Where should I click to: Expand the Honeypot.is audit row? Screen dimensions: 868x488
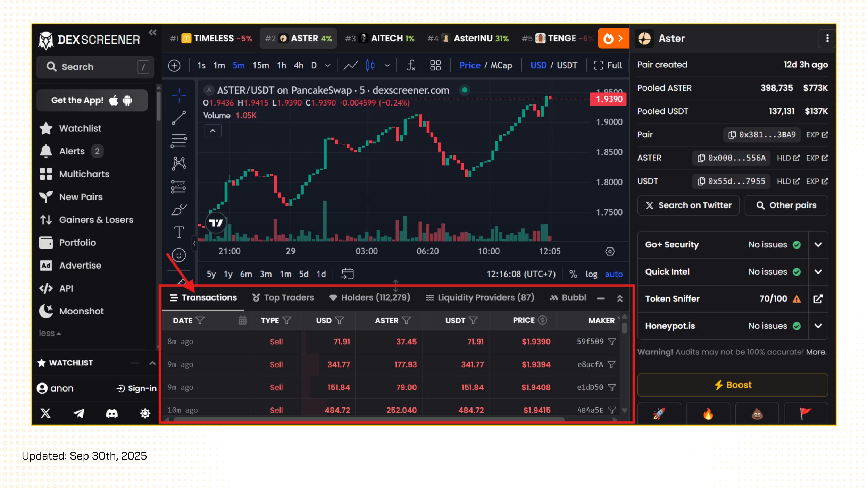(818, 326)
